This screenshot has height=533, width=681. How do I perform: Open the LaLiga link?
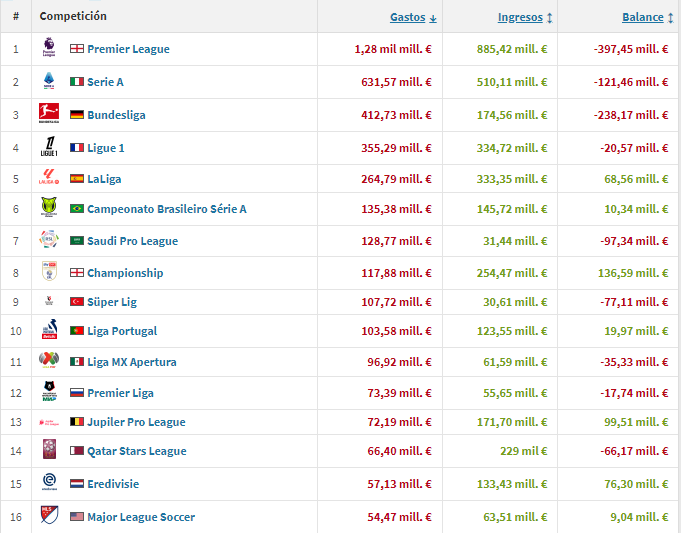pyautogui.click(x=104, y=179)
